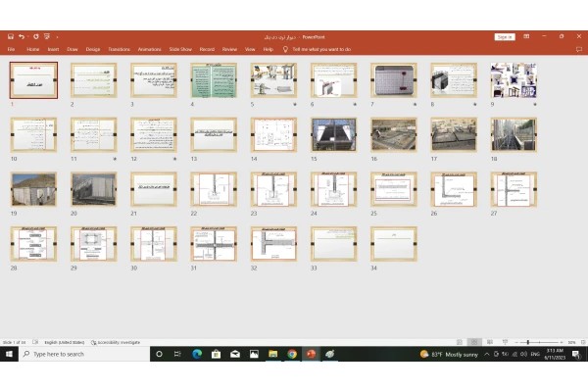Click zoom out minus button
This screenshot has height=392, width=588.
click(516, 342)
